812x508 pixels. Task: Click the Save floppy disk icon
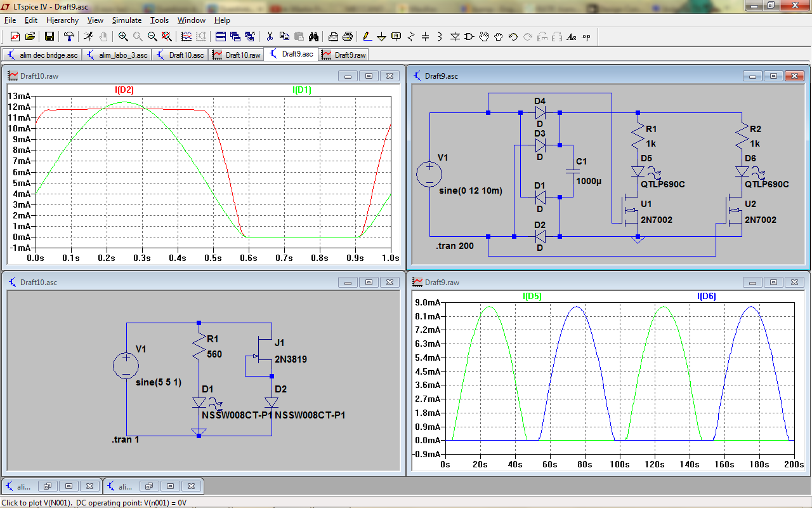49,36
